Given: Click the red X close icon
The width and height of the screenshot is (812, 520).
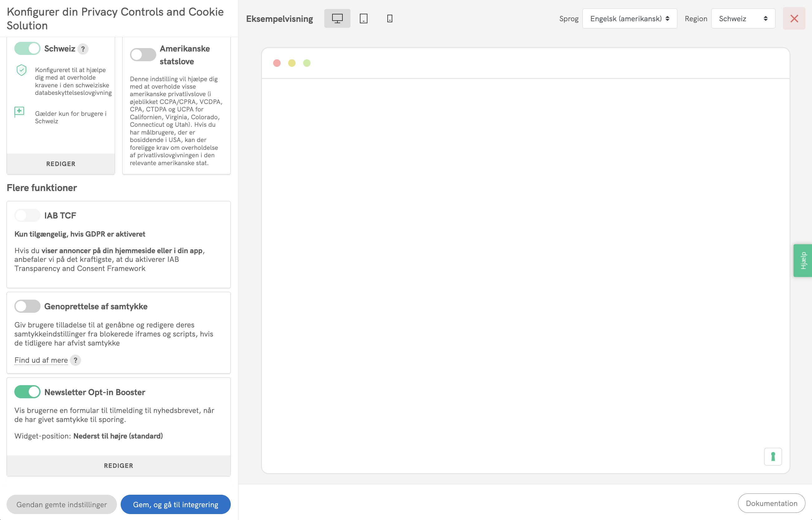Looking at the screenshot, I should pos(794,19).
